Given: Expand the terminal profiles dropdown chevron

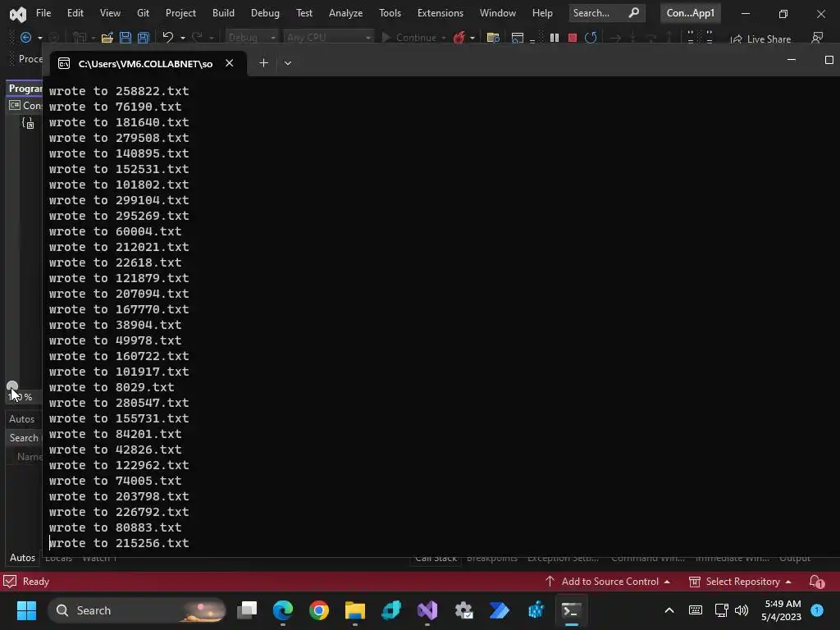Looking at the screenshot, I should click(x=288, y=63).
